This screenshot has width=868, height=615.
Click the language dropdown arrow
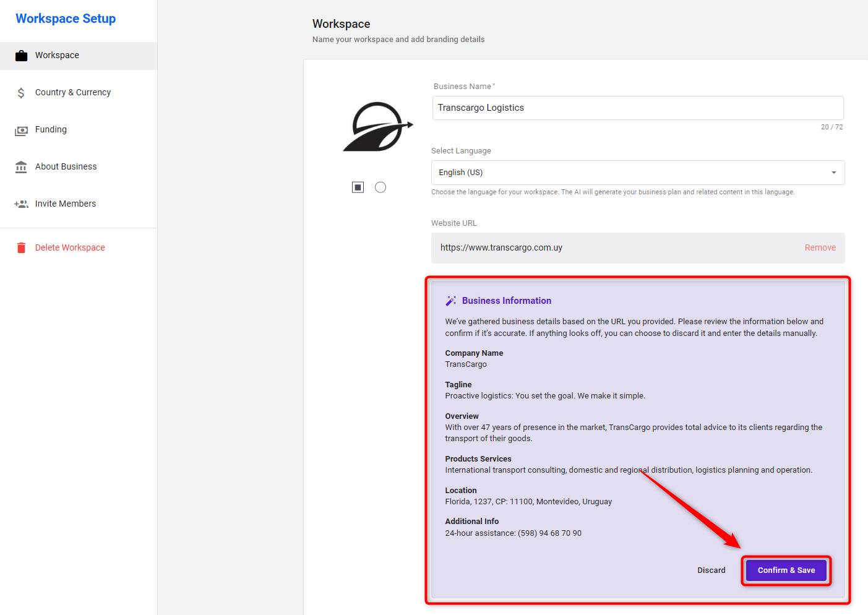[833, 173]
